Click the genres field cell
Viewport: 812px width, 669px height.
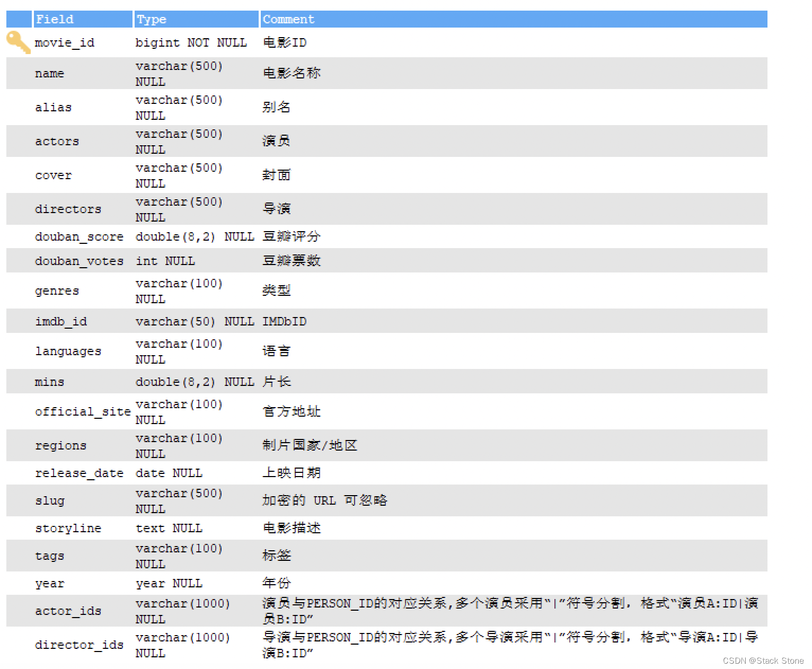(57, 291)
